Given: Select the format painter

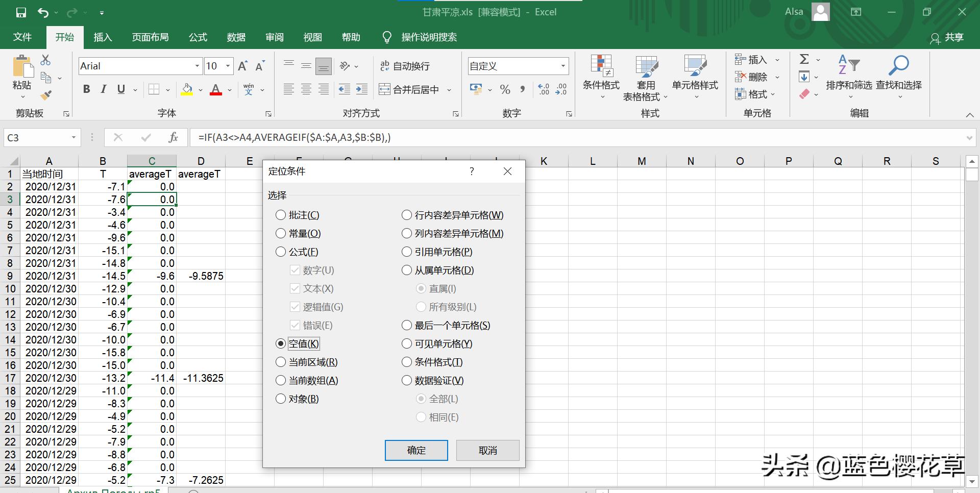Looking at the screenshot, I should 46,95.
